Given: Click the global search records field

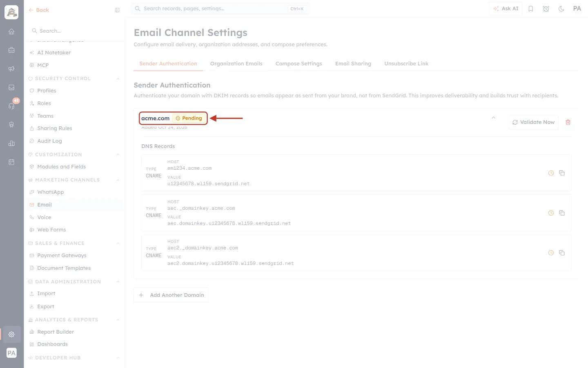Looking at the screenshot, I should pos(220,9).
